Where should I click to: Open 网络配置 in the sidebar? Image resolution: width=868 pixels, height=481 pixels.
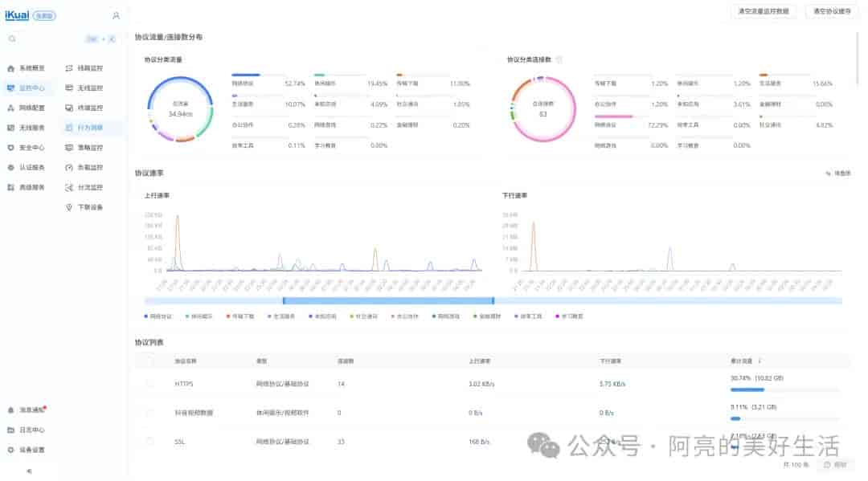tap(27, 108)
